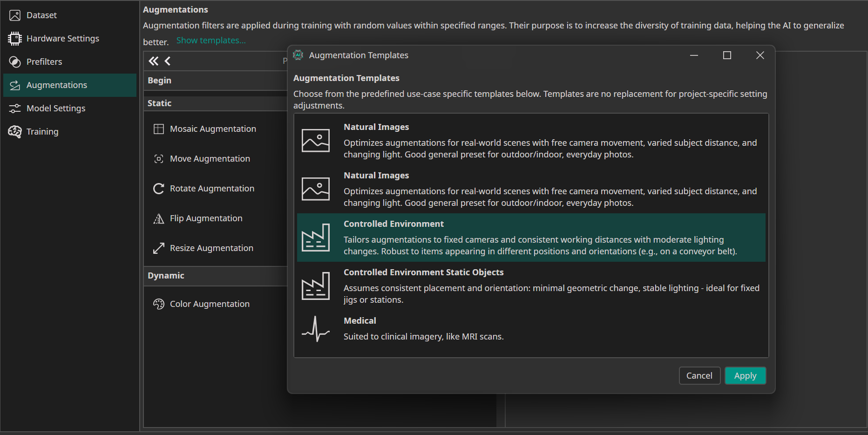This screenshot has height=435, width=868.
Task: Open Flip Augmentation settings
Action: click(206, 218)
